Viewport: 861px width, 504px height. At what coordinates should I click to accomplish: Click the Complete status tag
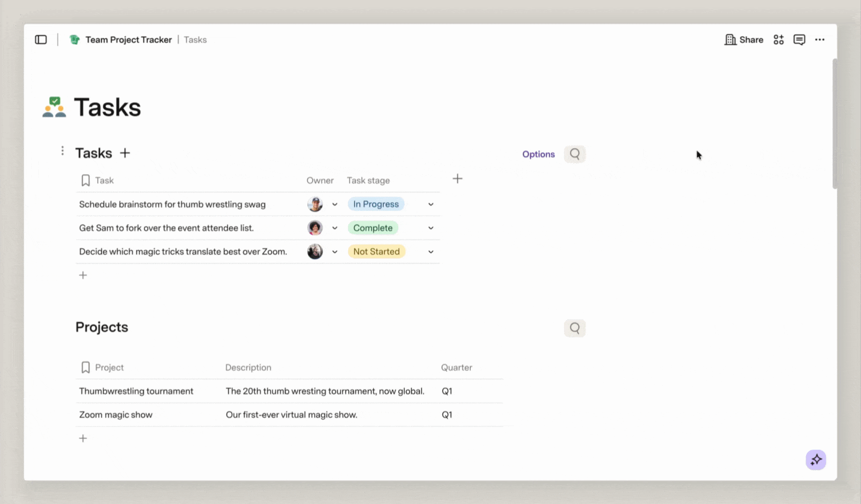tap(373, 228)
